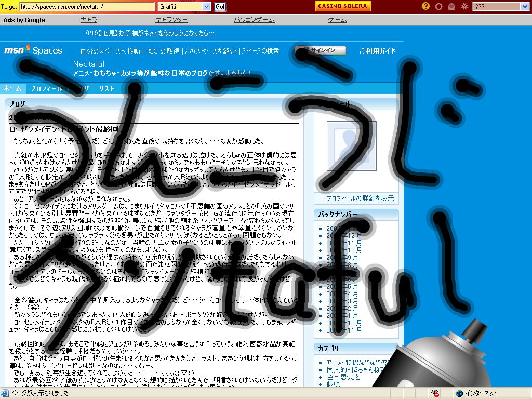Click the starburst icon in the top toolbar
Screen dimensions: 532x399
click(464, 6)
